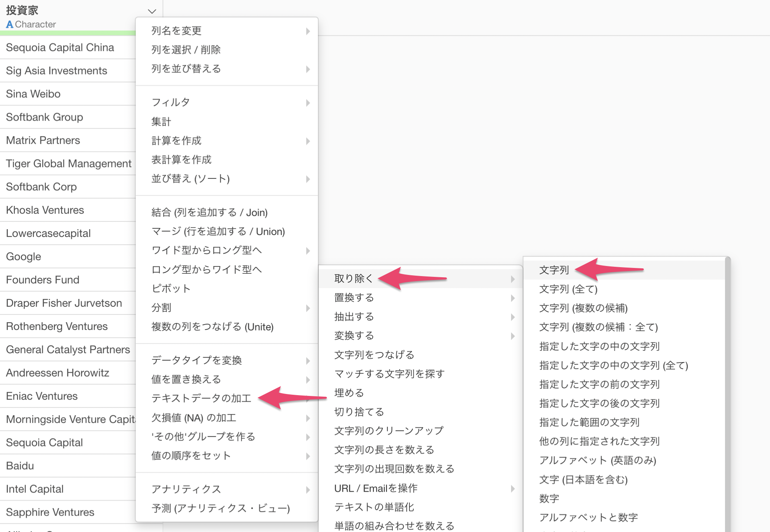The height and width of the screenshot is (532, 770).
Task: Select ピボット menu item
Action: tap(171, 288)
